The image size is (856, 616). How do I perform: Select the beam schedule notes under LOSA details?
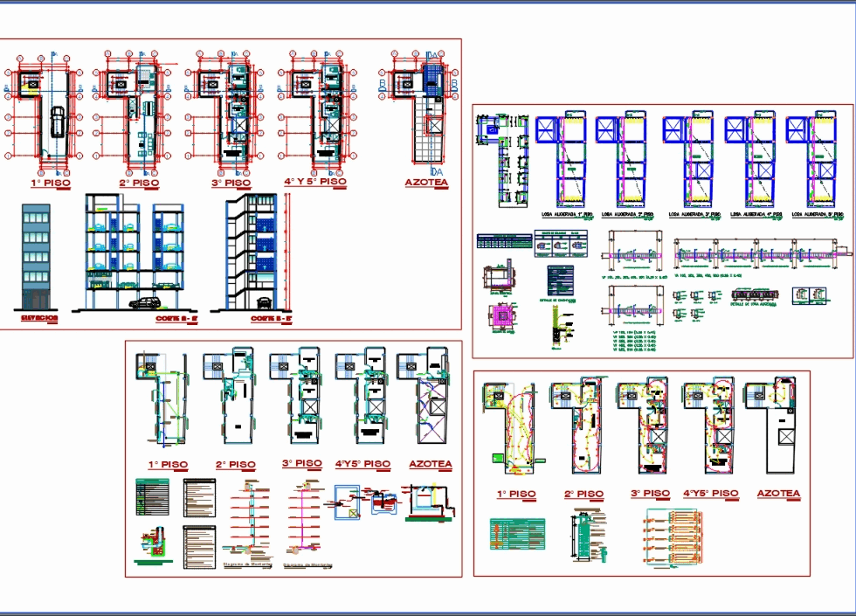[x=632, y=336]
